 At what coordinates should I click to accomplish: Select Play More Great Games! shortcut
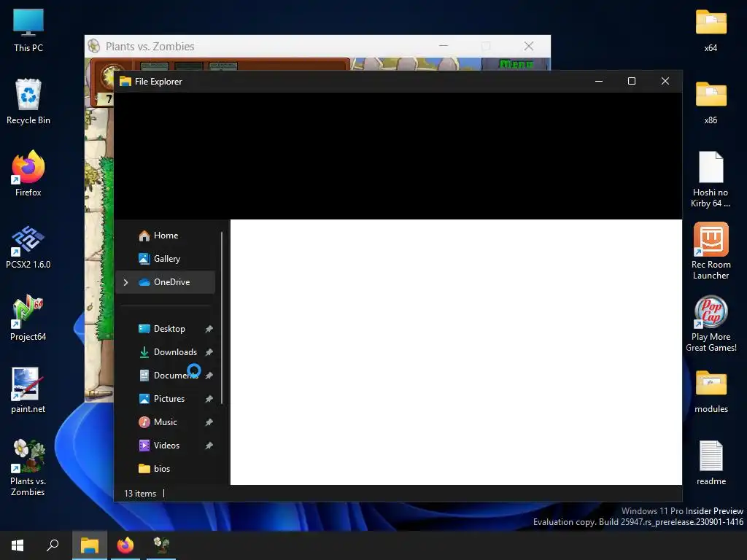(711, 324)
